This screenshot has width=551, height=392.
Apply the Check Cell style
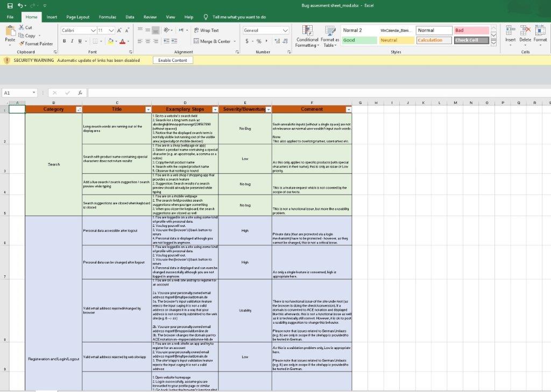pos(471,40)
